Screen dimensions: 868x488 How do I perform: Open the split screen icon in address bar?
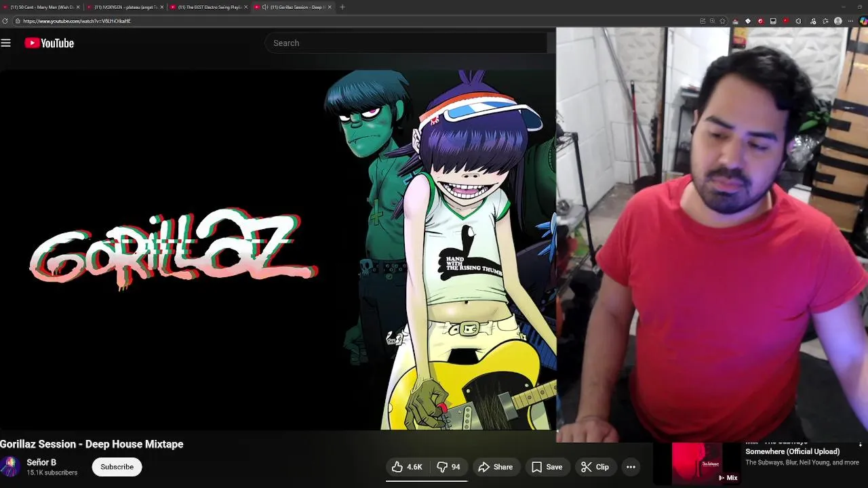coord(703,21)
